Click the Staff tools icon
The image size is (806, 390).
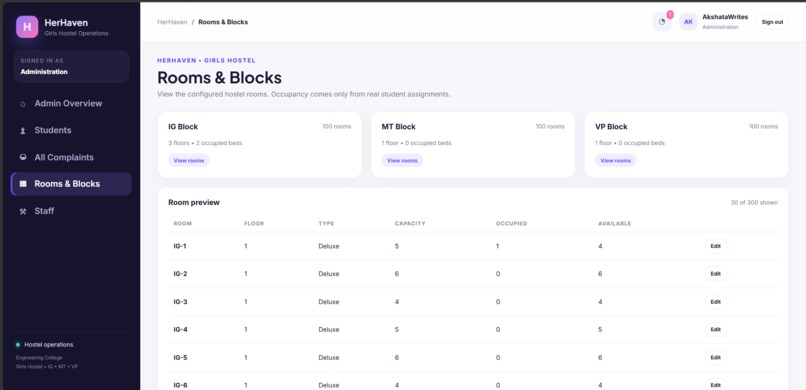[x=23, y=211]
